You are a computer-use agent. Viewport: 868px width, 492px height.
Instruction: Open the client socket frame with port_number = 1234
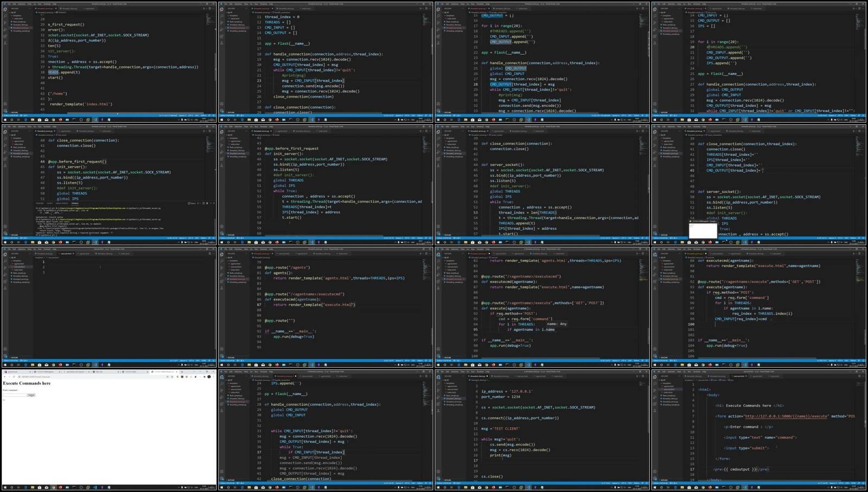(542, 430)
